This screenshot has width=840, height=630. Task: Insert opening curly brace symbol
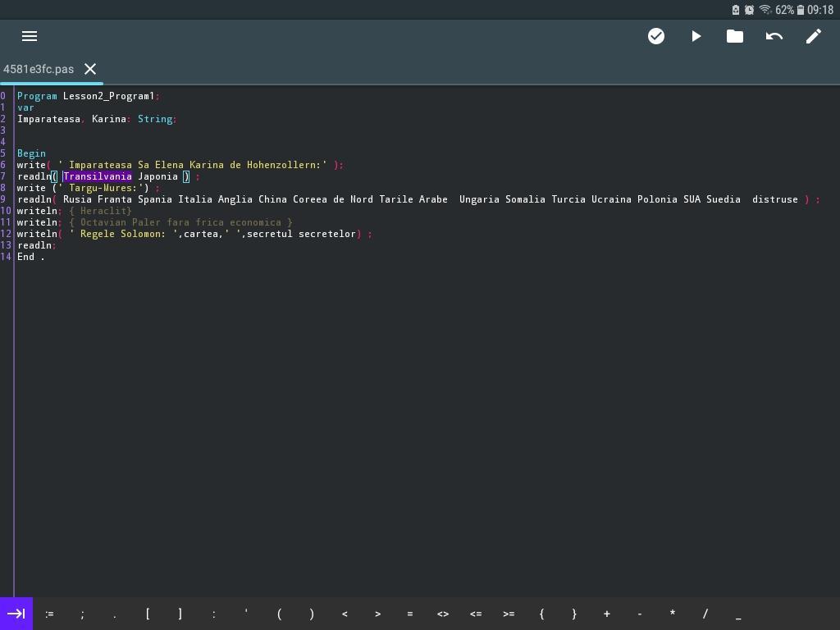pos(541,614)
